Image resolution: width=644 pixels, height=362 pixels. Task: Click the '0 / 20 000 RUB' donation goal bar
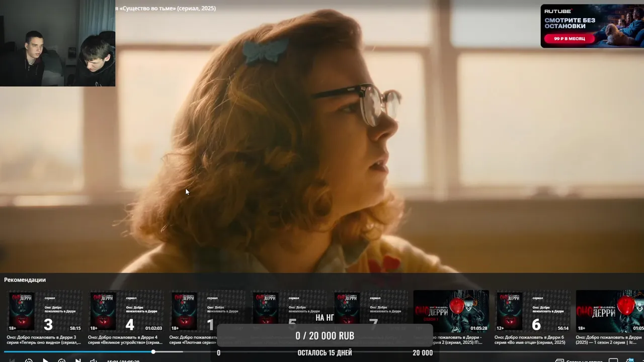coord(325,336)
